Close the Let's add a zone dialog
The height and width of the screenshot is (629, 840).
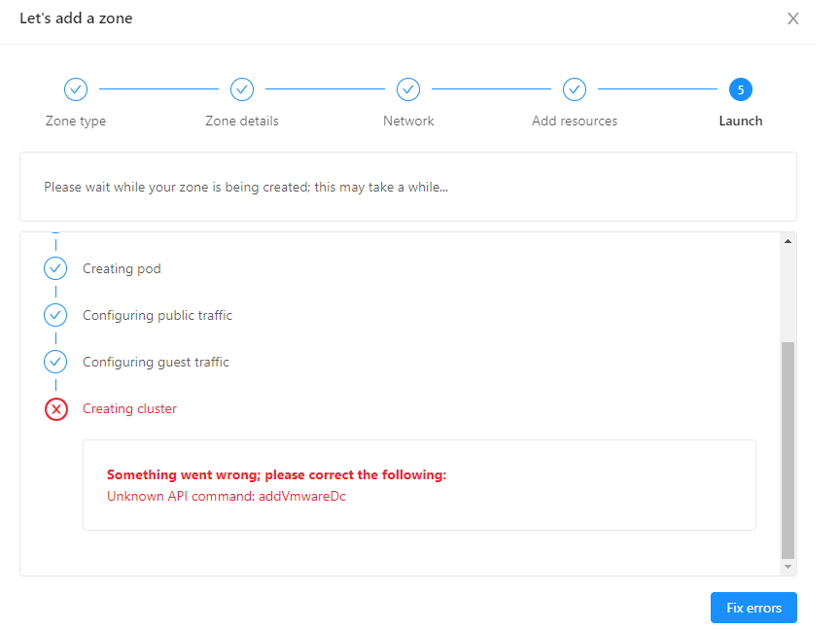(793, 17)
